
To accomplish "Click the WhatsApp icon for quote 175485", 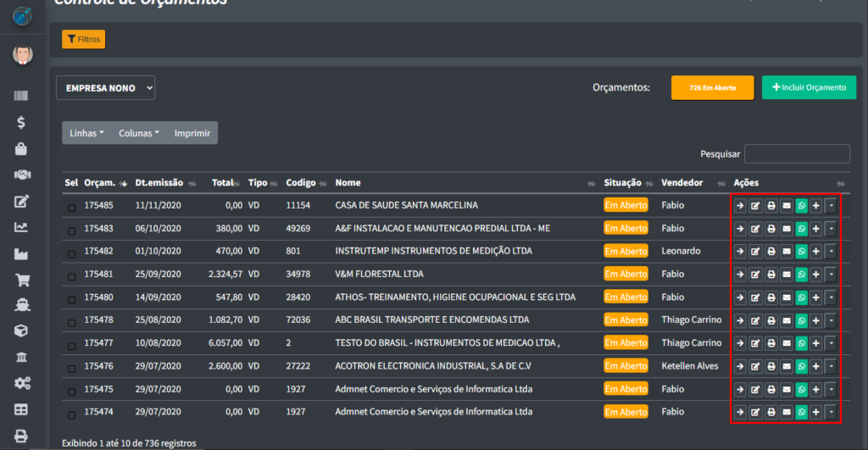I will point(801,205).
